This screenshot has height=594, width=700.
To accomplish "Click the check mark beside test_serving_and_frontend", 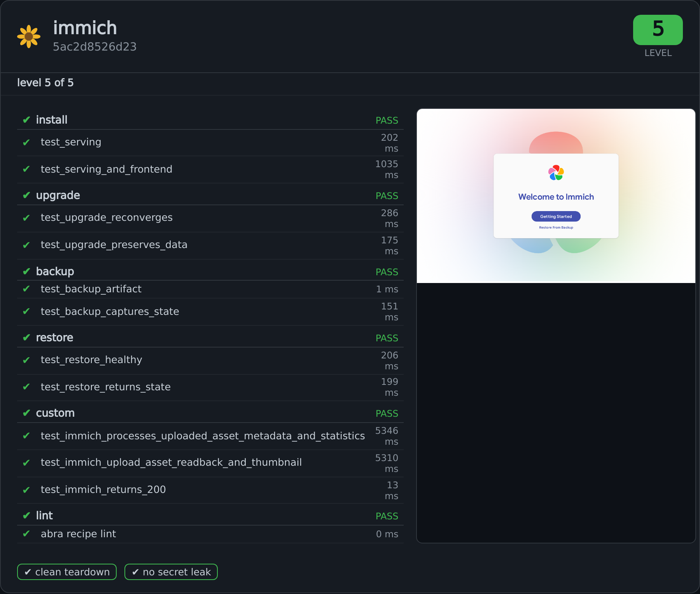I will (x=26, y=169).
